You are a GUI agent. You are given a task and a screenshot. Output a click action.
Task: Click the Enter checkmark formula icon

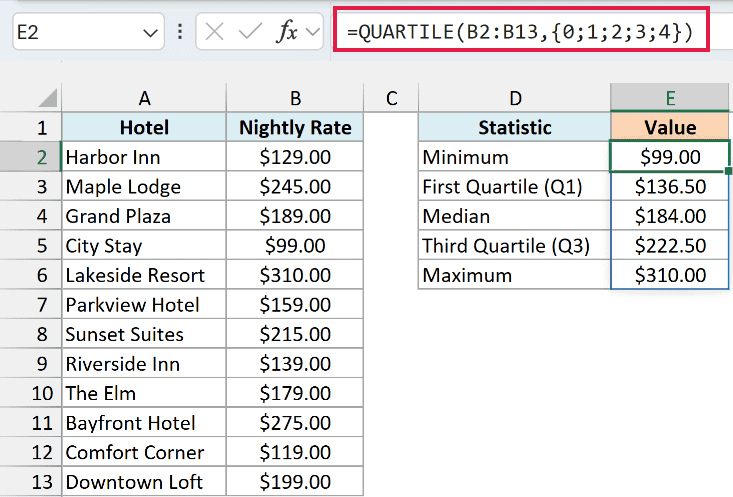(x=250, y=32)
